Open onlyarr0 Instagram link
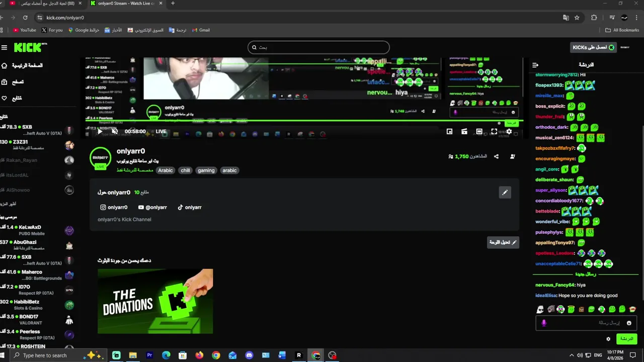This screenshot has height=362, width=644. (x=114, y=207)
